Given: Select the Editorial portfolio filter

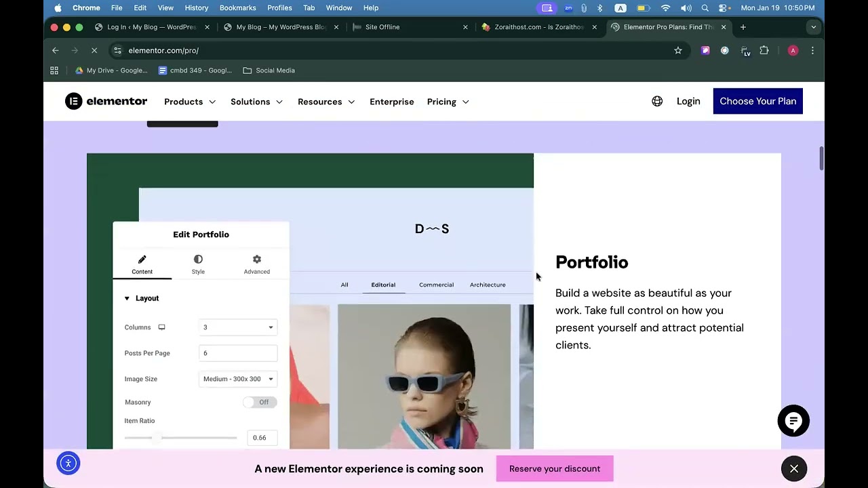Looking at the screenshot, I should click(383, 285).
